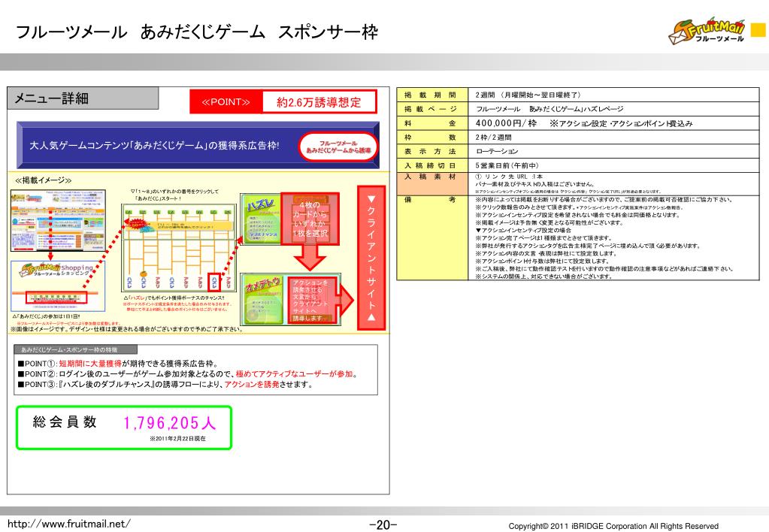Click the POINT③ ハズレ後のダブルチャンス line

click(165, 384)
